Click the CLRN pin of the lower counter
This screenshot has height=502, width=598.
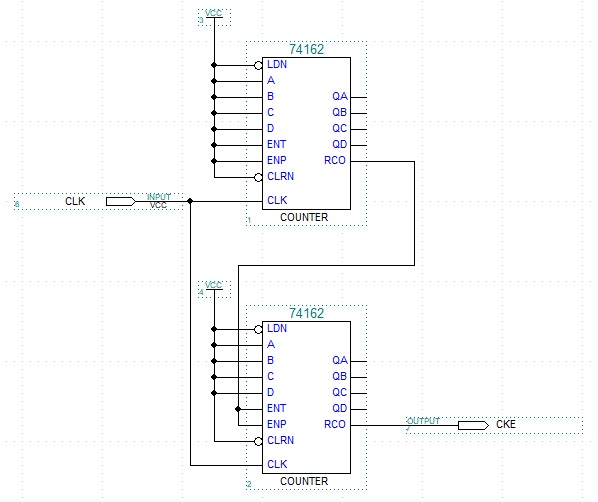tap(281, 440)
